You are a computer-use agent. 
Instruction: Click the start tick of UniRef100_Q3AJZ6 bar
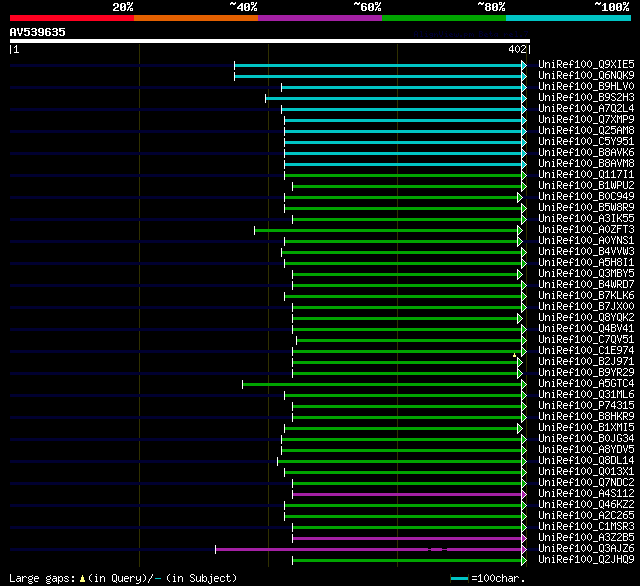(x=216, y=549)
